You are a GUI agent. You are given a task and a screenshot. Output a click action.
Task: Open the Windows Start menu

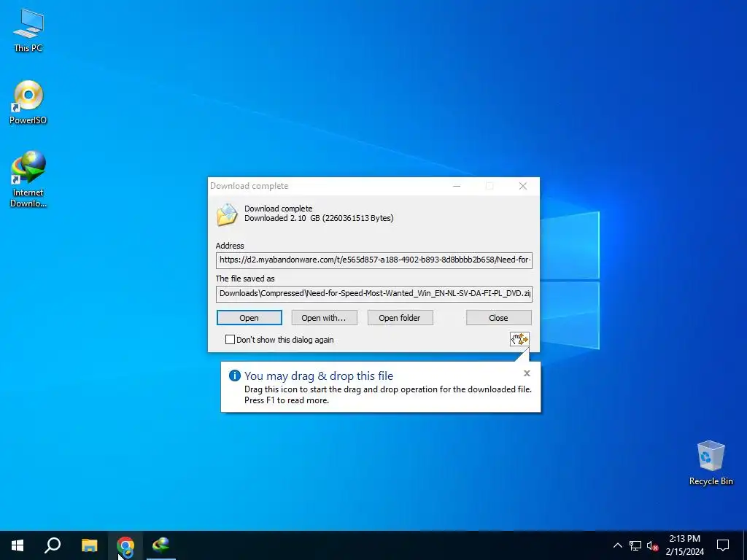(18, 545)
